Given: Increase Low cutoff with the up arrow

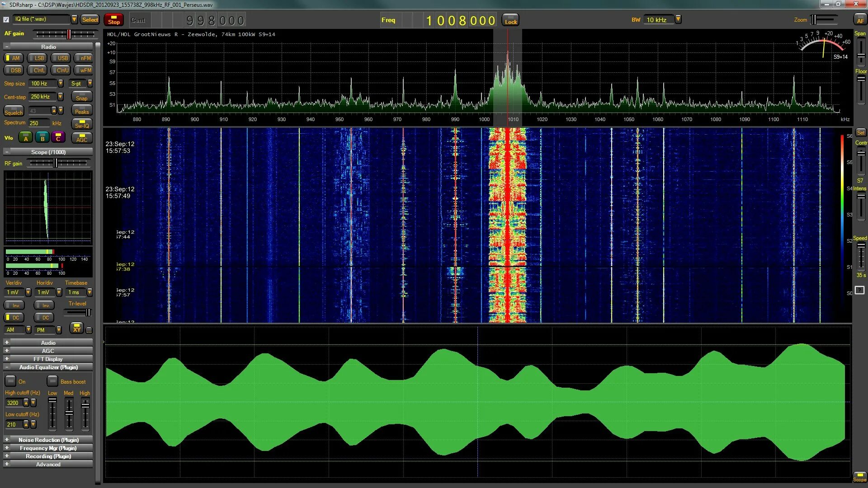Looking at the screenshot, I should click(26, 424).
